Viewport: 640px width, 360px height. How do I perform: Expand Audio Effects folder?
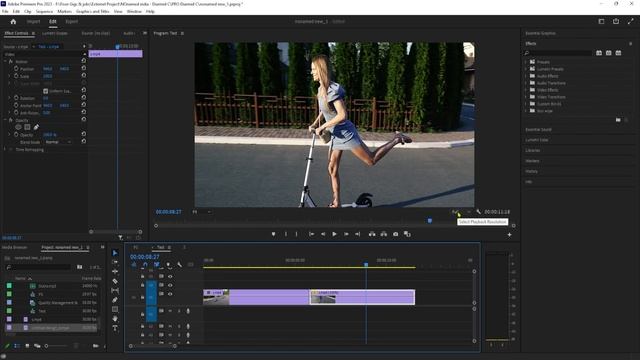526,76
